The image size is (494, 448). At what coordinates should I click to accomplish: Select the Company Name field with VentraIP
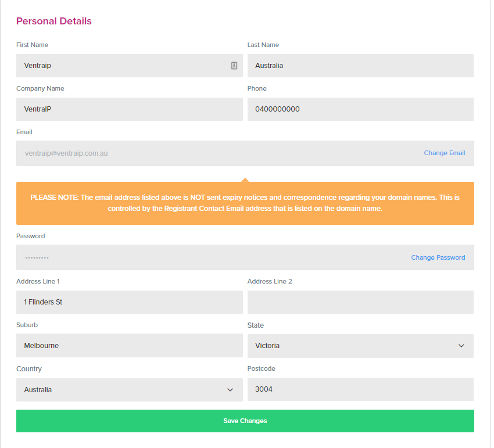click(x=130, y=109)
